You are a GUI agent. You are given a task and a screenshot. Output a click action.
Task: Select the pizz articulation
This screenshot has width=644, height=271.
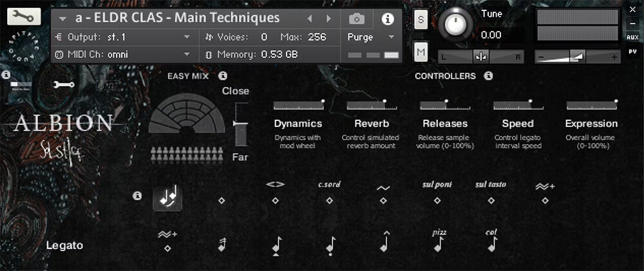tap(439, 241)
